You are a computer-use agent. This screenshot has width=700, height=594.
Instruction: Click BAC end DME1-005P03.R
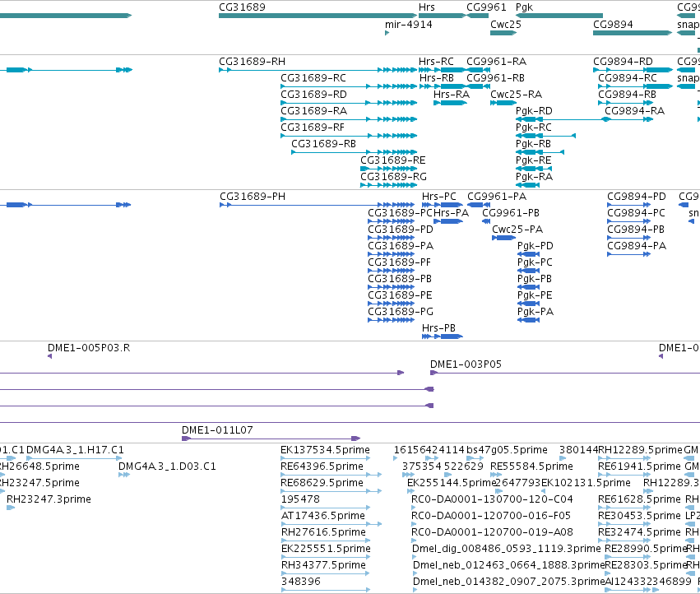pyautogui.click(x=88, y=347)
